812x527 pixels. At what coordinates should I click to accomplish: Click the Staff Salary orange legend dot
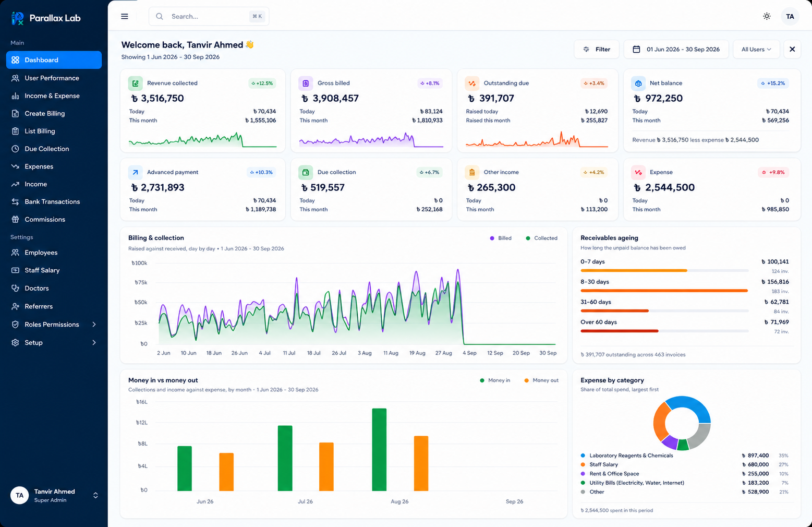pyautogui.click(x=583, y=465)
